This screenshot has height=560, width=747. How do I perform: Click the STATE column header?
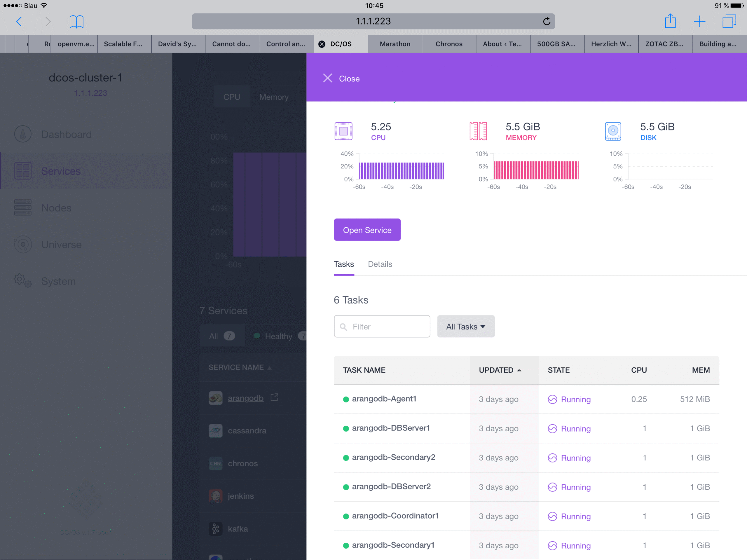[x=558, y=370]
